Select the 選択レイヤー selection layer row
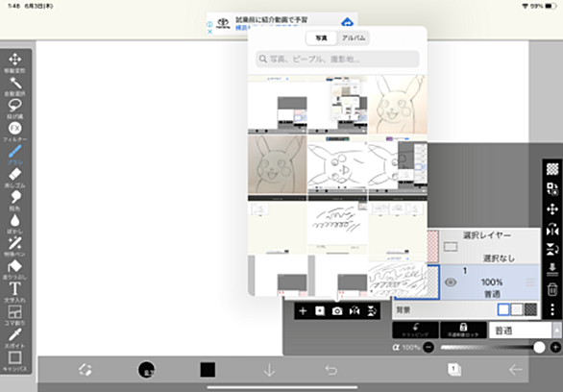The width and height of the screenshot is (563, 392). (483, 246)
